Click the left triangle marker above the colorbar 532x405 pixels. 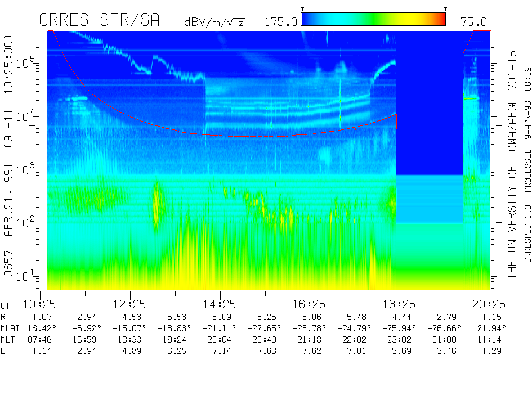click(x=303, y=9)
